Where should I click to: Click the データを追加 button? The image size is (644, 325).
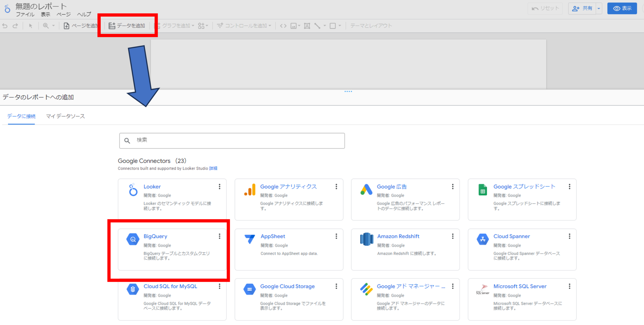tap(127, 26)
